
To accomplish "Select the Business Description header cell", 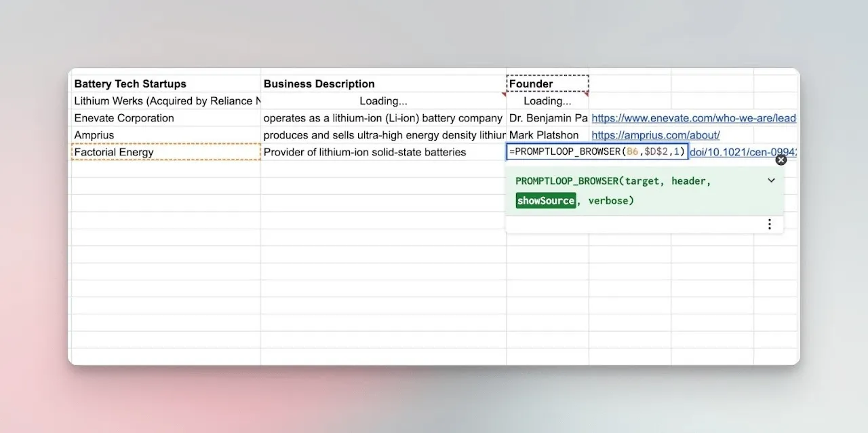I will click(x=383, y=83).
